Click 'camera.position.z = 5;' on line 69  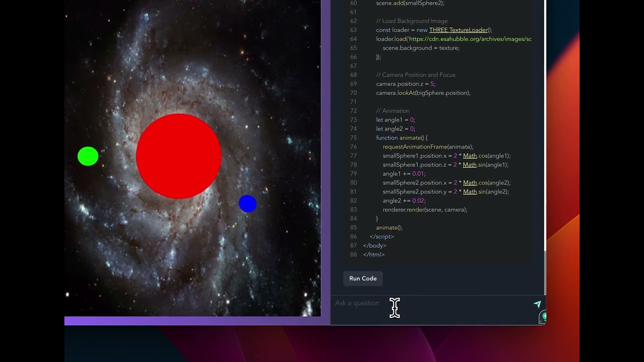[x=406, y=84]
